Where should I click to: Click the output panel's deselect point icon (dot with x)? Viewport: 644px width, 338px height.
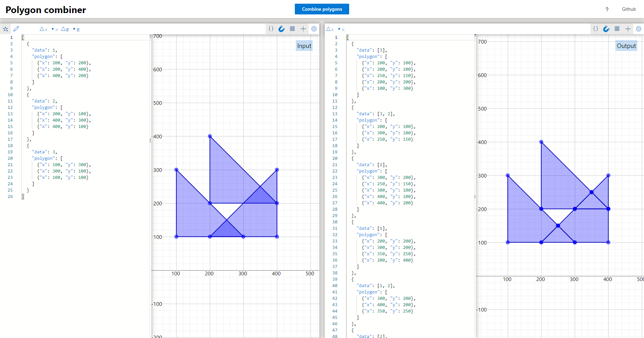pyautogui.click(x=341, y=29)
